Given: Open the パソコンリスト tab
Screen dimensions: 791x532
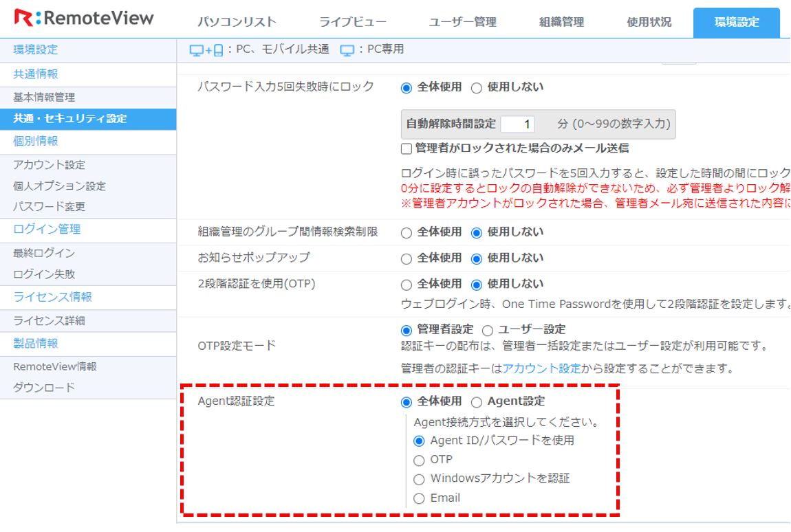Looking at the screenshot, I should click(x=237, y=22).
